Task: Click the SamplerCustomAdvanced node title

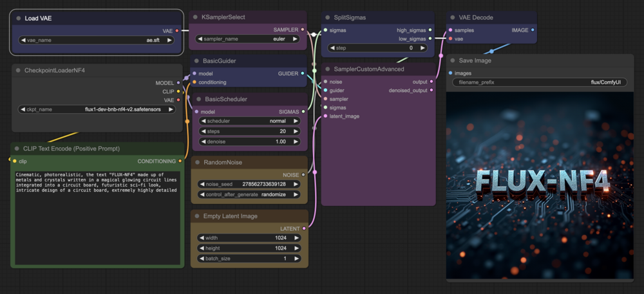Action: coord(369,69)
